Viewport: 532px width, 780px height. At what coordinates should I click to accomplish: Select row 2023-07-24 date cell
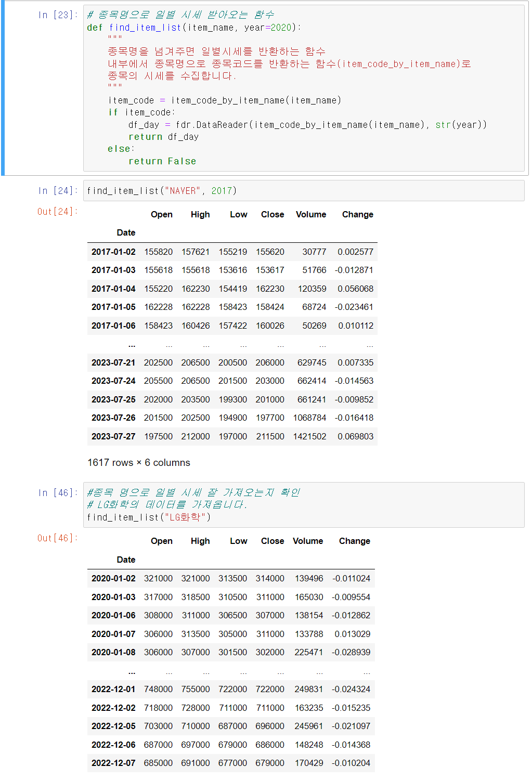113,381
